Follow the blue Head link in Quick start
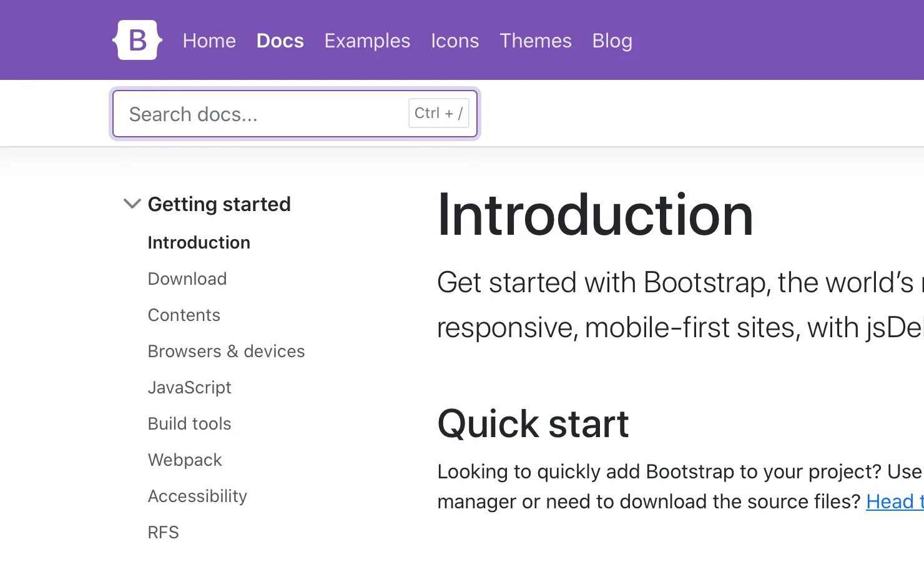924x562 pixels. pyautogui.click(x=894, y=501)
